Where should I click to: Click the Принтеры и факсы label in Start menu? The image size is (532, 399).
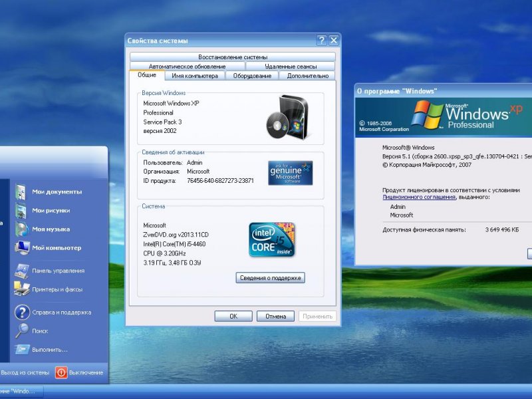[57, 289]
